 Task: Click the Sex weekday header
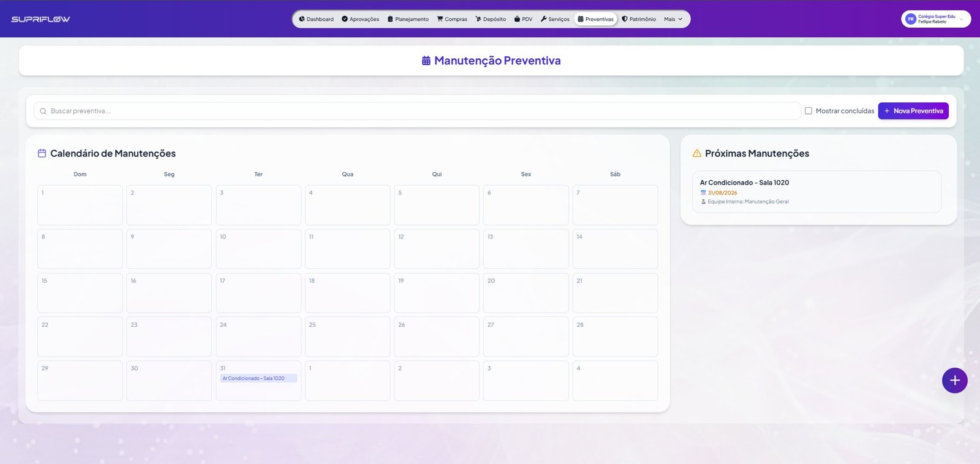click(526, 174)
